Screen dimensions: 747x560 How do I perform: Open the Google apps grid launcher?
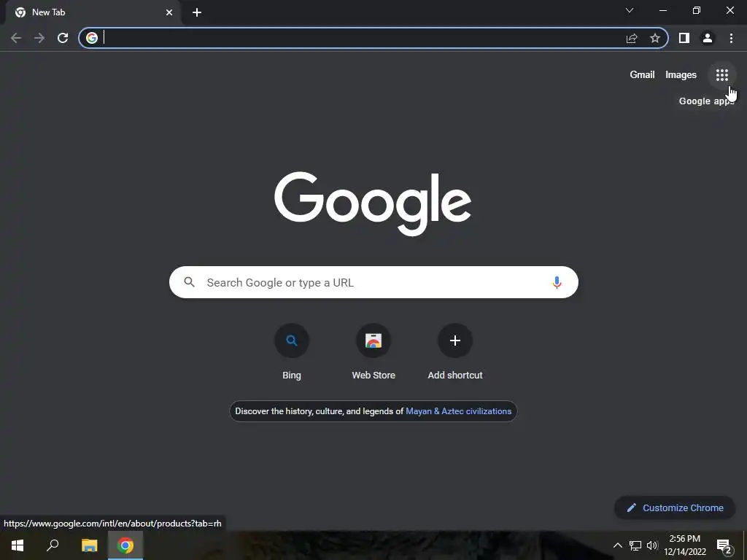pos(721,75)
